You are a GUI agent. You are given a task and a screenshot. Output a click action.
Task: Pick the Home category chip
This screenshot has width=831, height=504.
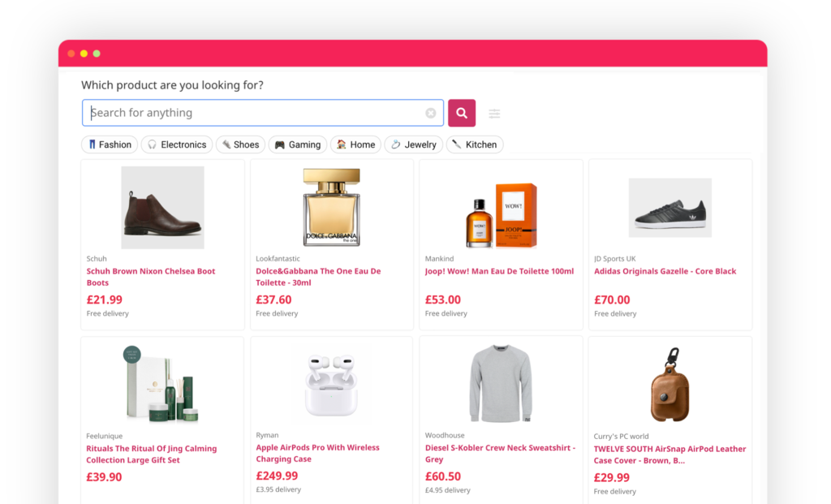click(x=355, y=144)
